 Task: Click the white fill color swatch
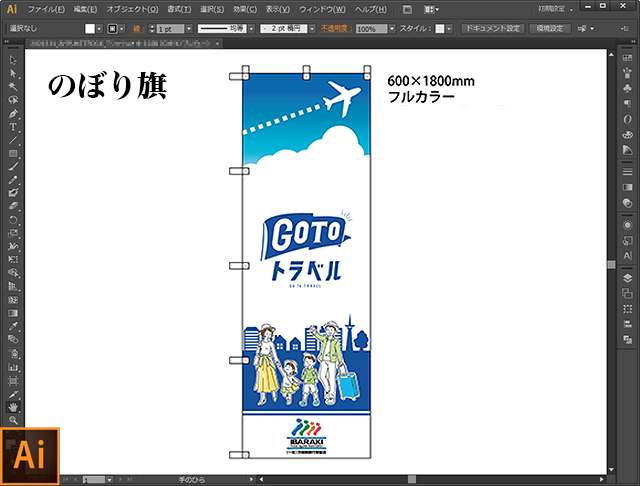[90, 29]
